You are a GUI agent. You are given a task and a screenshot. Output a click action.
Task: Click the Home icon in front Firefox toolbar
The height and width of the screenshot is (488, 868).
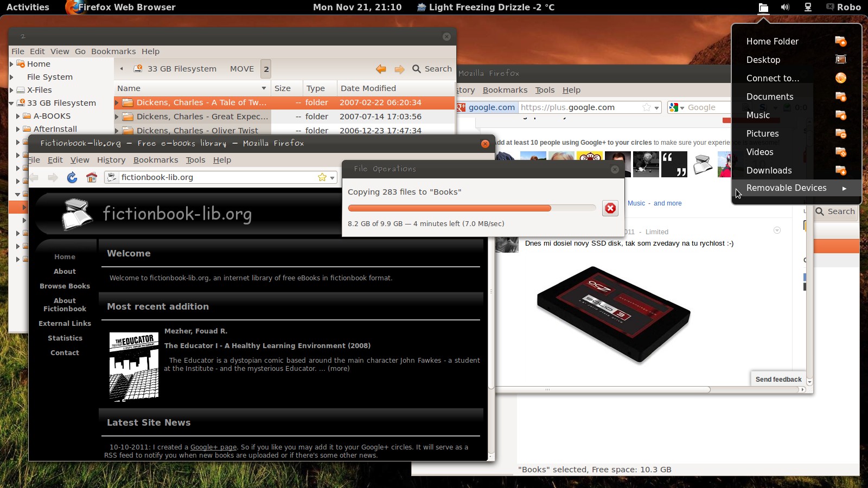[x=92, y=177]
